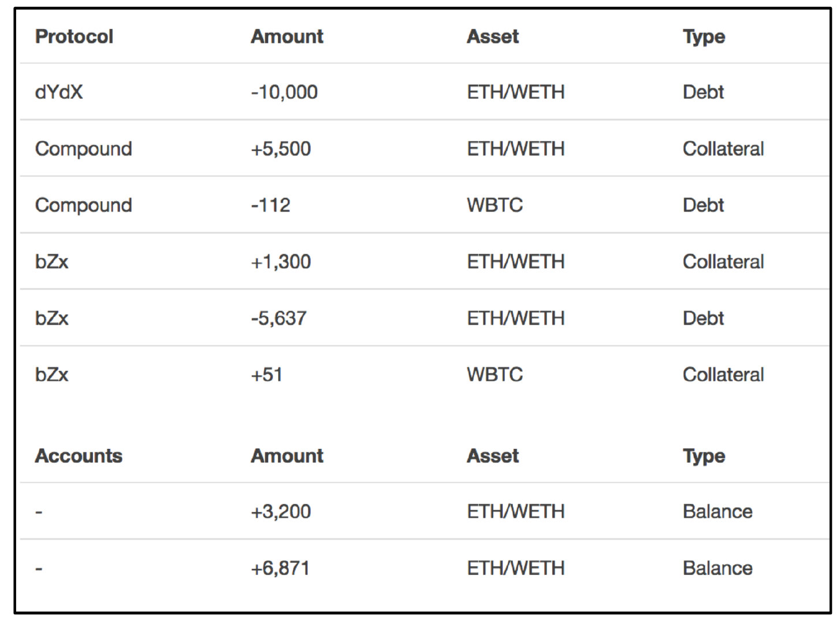Image resolution: width=840 pixels, height=624 pixels.
Task: Select the bZx +1,300 amount cell
Action: [281, 262]
